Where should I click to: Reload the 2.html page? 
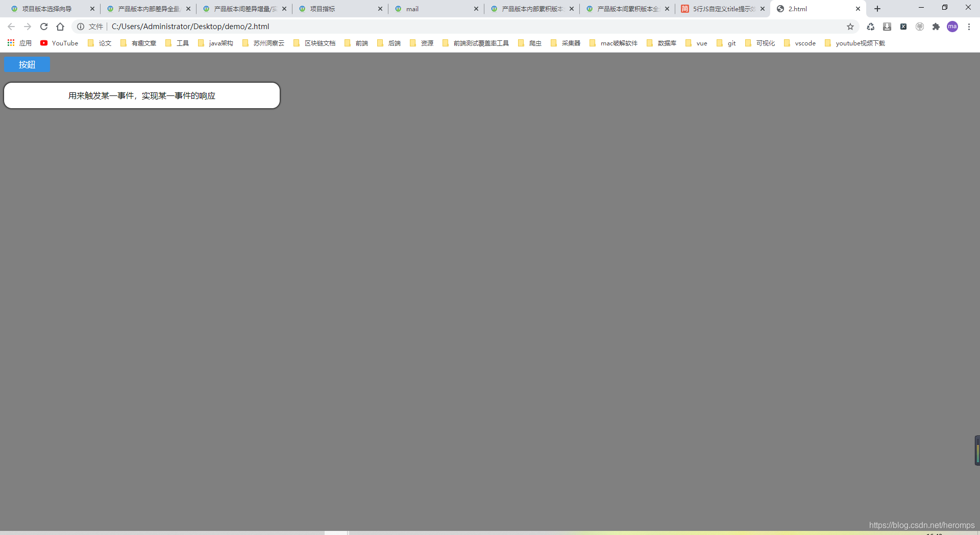[x=44, y=27]
